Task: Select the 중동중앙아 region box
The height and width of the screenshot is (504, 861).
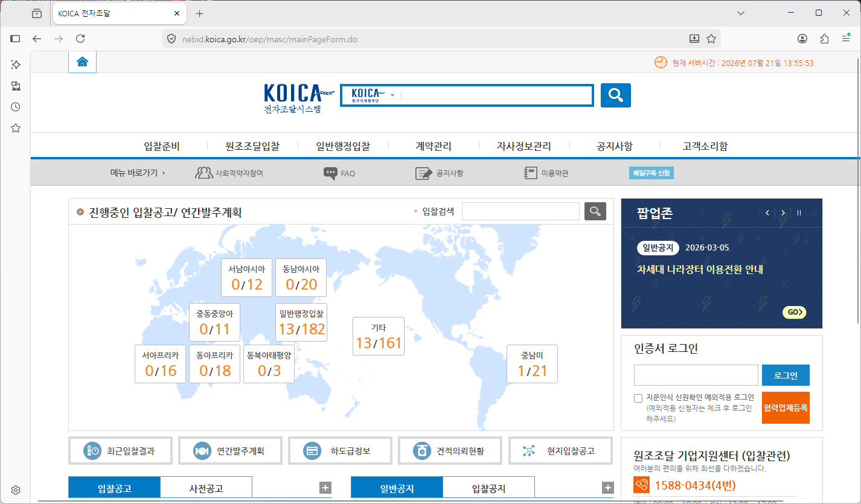Action: (215, 322)
